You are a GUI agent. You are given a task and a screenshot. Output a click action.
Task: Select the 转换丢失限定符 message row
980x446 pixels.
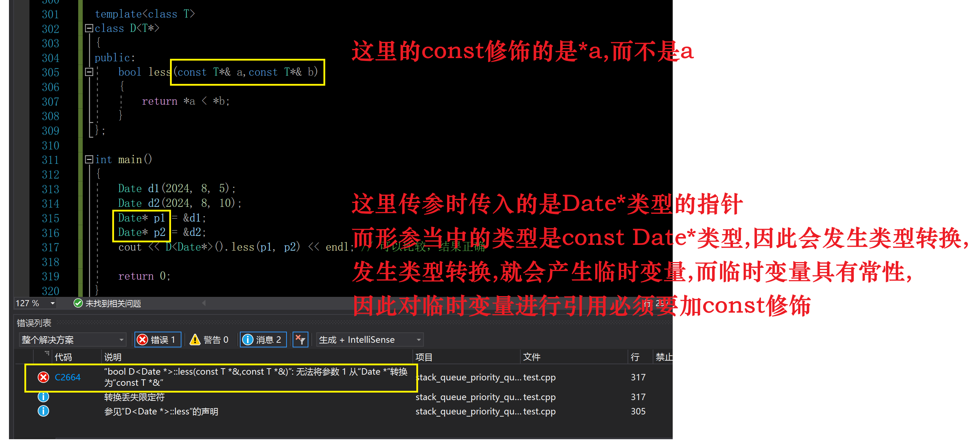342,397
